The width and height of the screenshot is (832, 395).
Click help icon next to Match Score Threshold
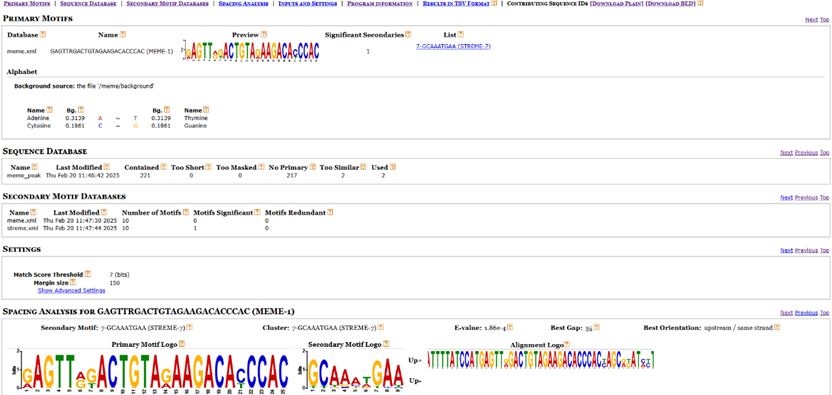[88, 274]
